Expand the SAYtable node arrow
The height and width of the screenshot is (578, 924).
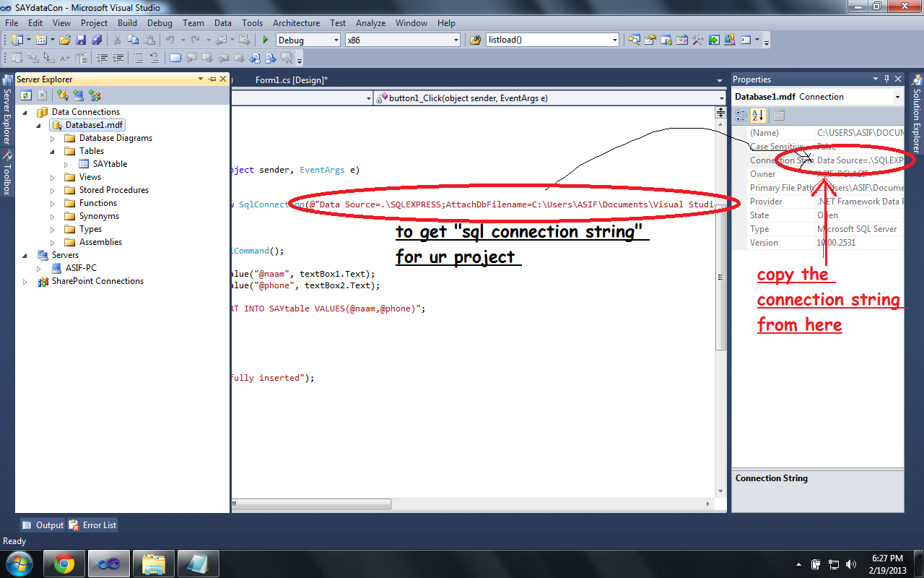(x=66, y=164)
